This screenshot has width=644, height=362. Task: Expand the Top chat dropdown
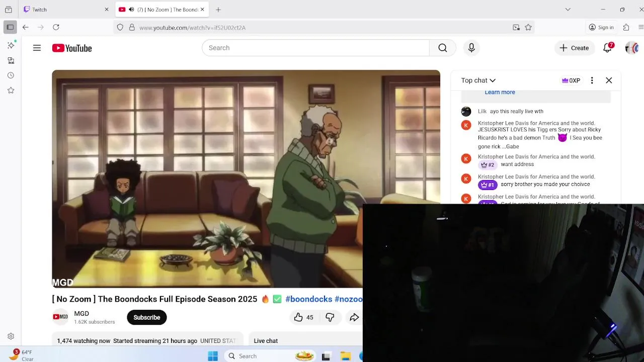tap(478, 80)
